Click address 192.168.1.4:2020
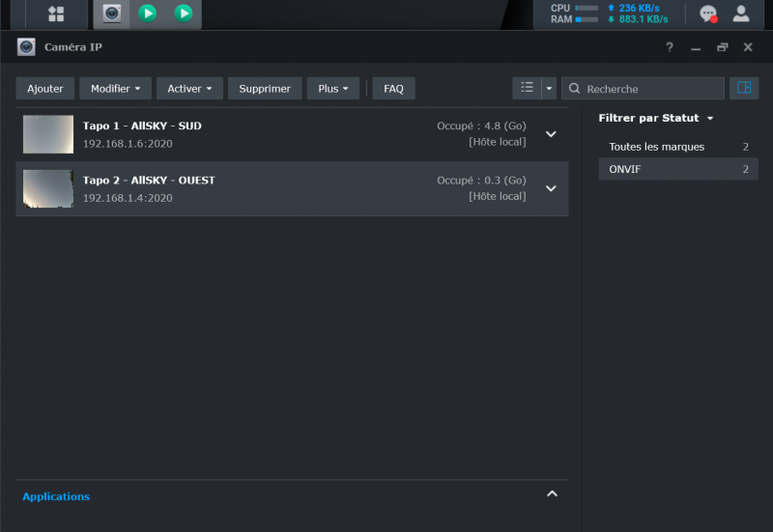 pyautogui.click(x=128, y=198)
